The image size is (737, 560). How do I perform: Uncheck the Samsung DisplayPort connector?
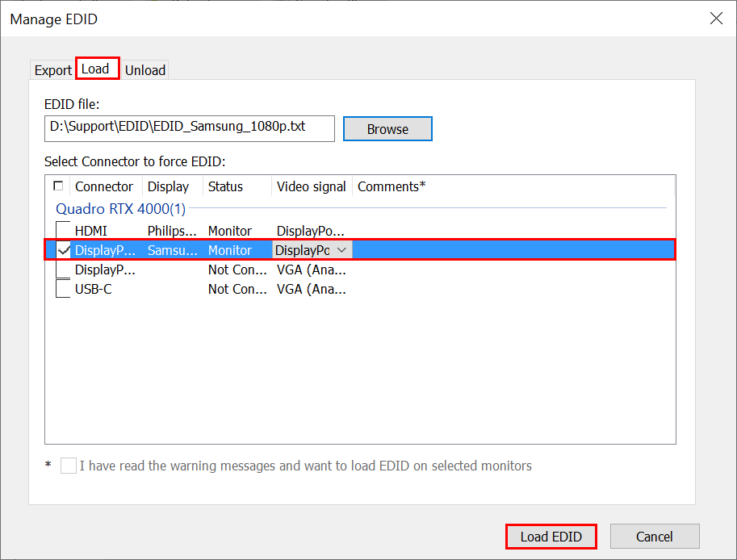coord(63,250)
